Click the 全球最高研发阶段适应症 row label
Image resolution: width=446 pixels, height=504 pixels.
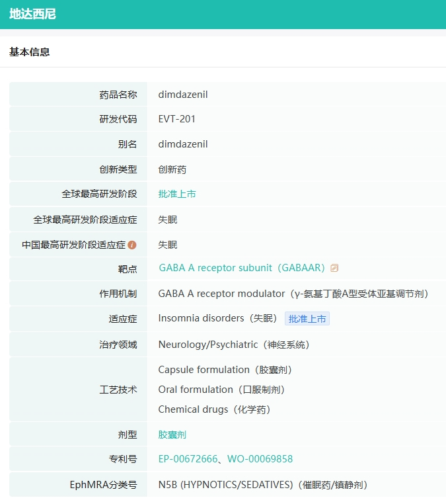[85, 220]
